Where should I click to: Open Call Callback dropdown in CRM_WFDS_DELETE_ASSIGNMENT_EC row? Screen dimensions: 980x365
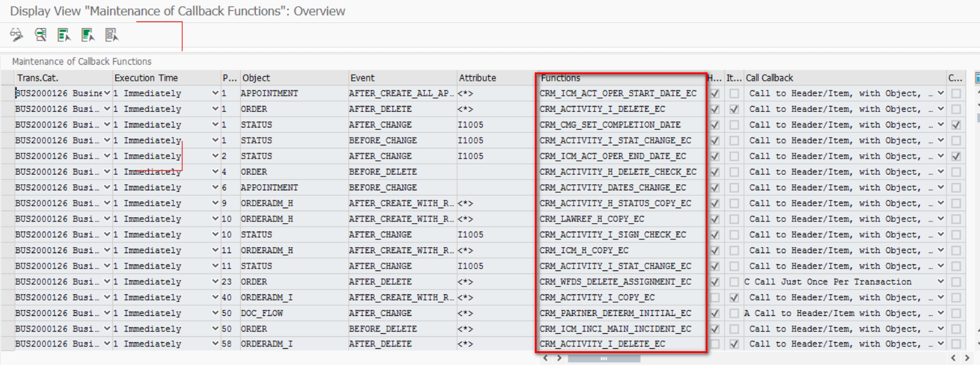[x=941, y=281]
